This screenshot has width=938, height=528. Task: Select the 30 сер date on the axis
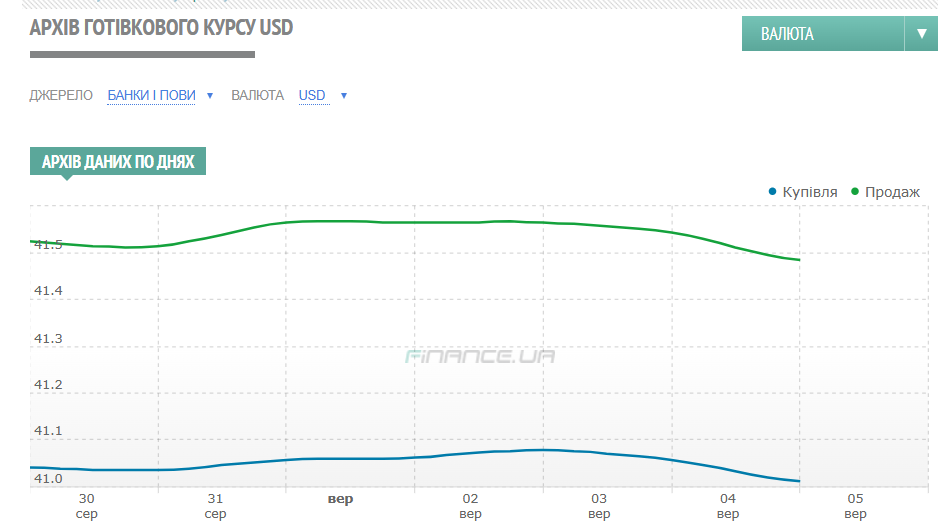click(x=87, y=506)
